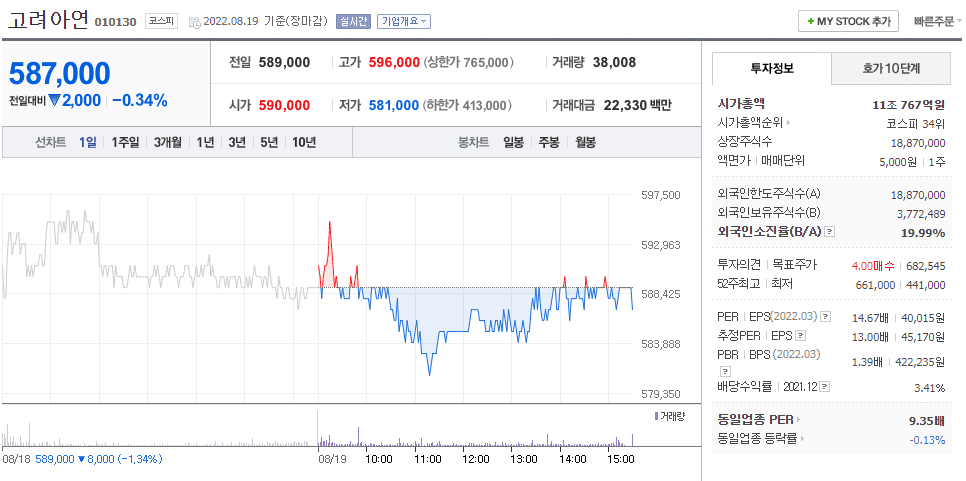Click the stock code 010130
The height and width of the screenshot is (481, 966).
coord(115,22)
